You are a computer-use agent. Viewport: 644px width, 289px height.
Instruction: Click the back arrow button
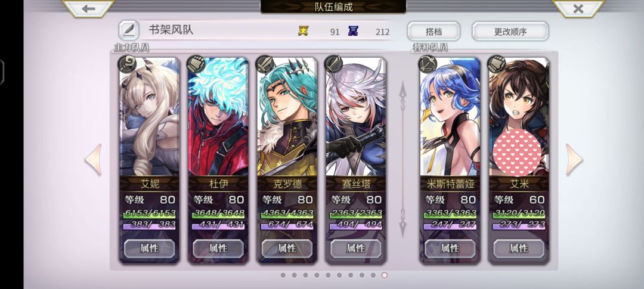point(88,8)
